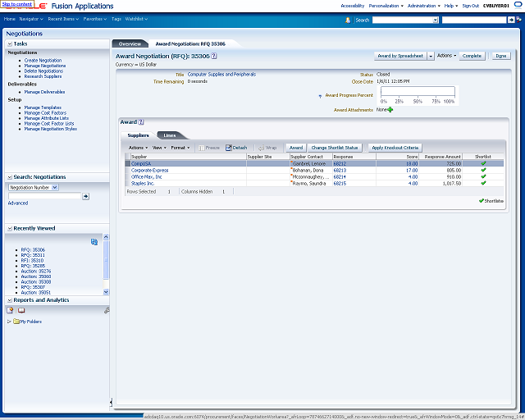
Task: Click Change Shortlist Status button
Action: pyautogui.click(x=335, y=148)
